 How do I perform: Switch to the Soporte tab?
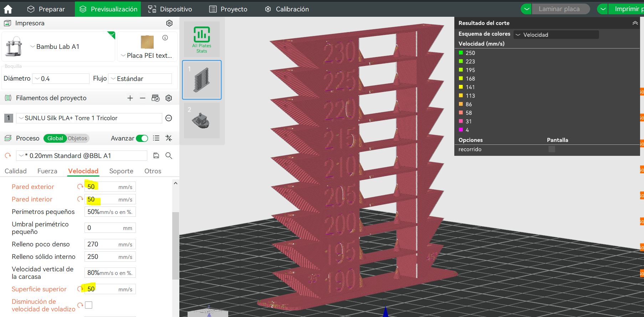(x=121, y=171)
